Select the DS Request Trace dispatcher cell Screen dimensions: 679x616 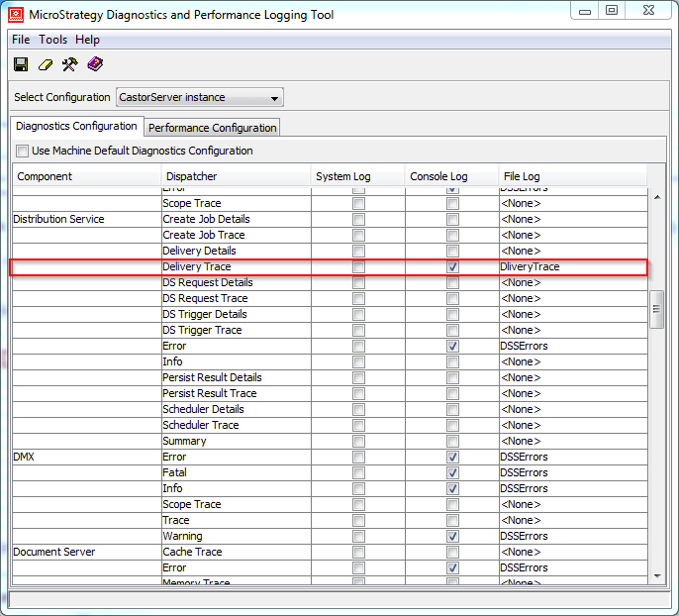click(236, 298)
